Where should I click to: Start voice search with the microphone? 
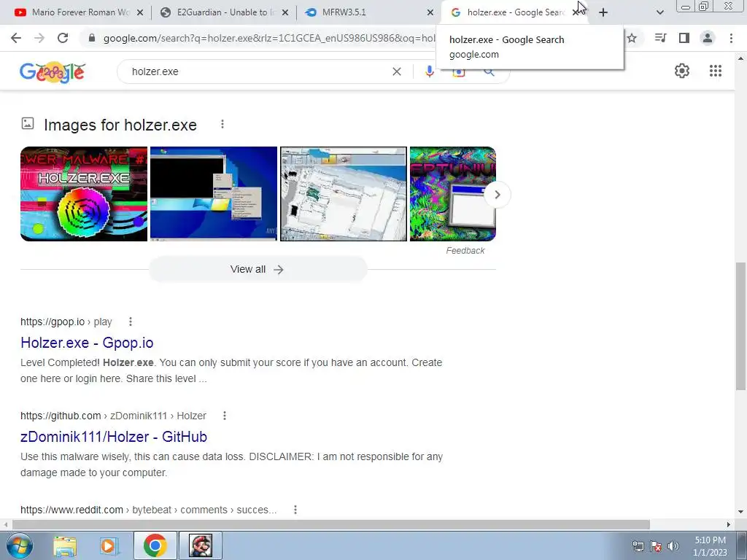click(429, 71)
